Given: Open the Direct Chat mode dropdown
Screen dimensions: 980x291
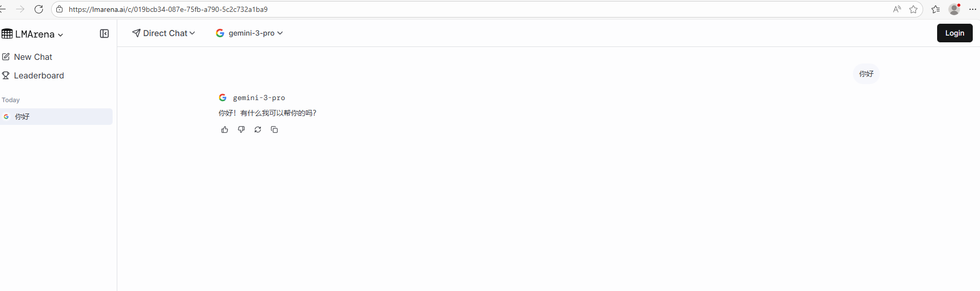Looking at the screenshot, I should [x=164, y=33].
